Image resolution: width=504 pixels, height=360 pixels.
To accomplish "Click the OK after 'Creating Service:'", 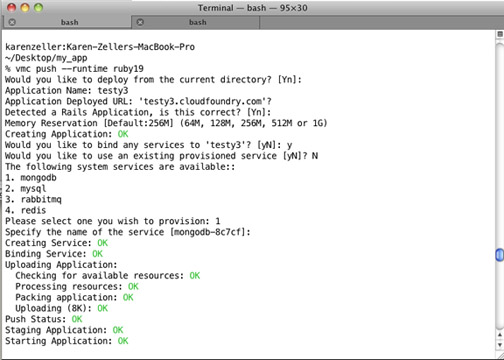I will [x=103, y=243].
